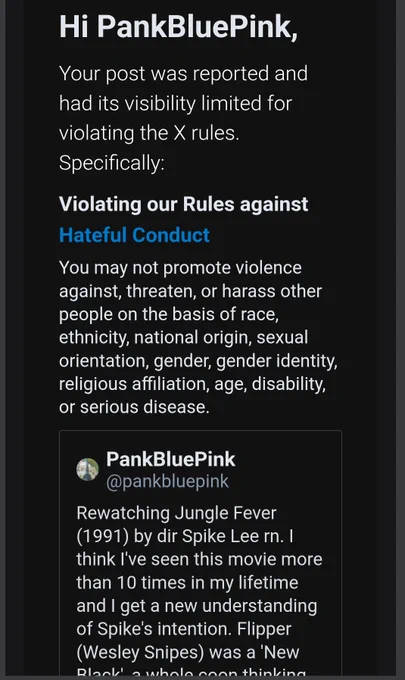
Task: Click '(Wesley Snipes)' in the quoted post
Action: tap(140, 652)
